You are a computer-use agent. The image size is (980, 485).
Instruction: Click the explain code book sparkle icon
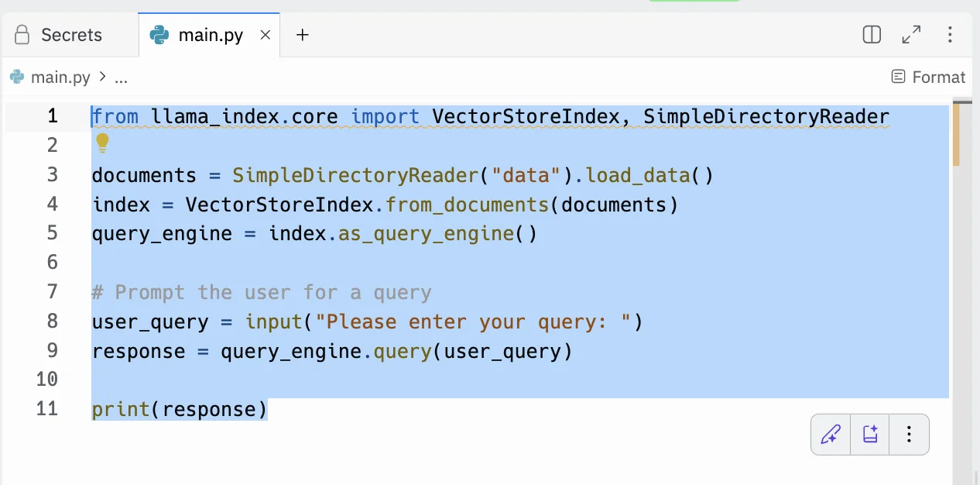(870, 434)
